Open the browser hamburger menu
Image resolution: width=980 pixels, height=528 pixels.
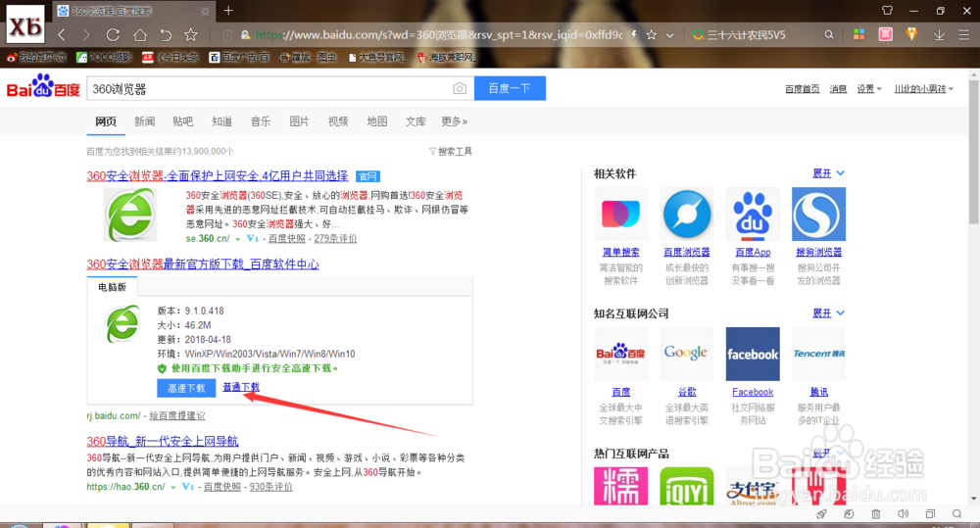click(x=963, y=35)
